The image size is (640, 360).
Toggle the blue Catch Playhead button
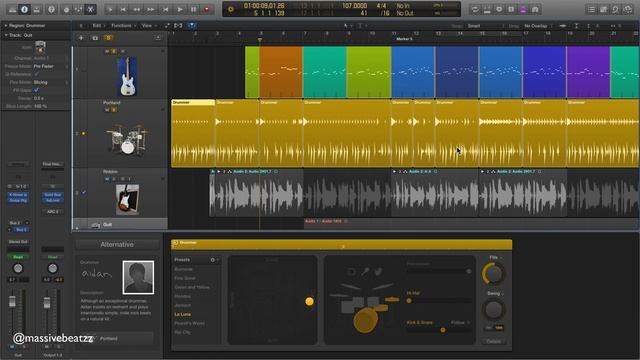coord(191,25)
